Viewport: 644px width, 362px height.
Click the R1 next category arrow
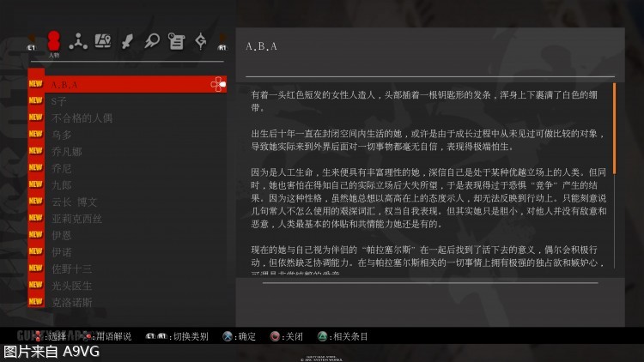222,42
